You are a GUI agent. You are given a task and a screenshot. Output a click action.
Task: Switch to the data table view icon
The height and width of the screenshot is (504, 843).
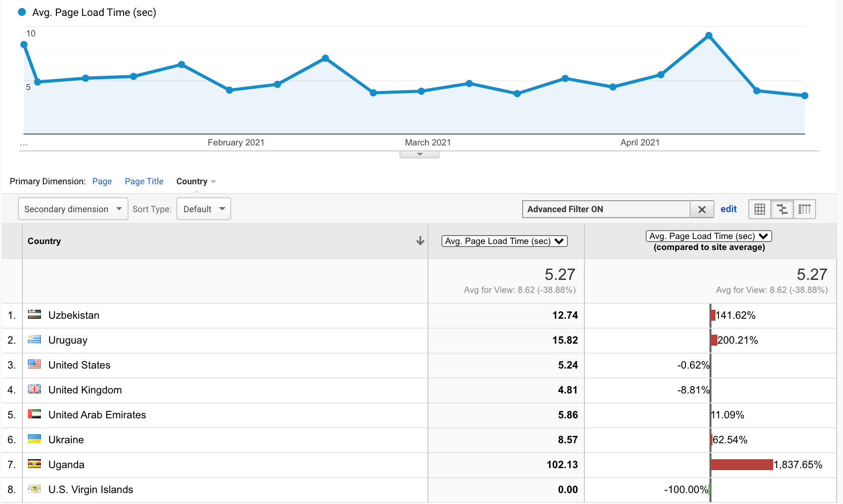tap(759, 209)
